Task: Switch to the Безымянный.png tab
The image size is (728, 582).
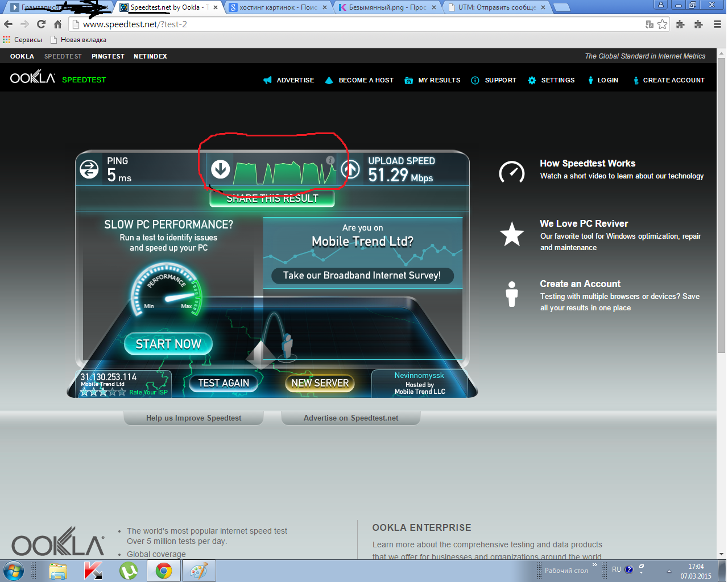Action: point(387,7)
